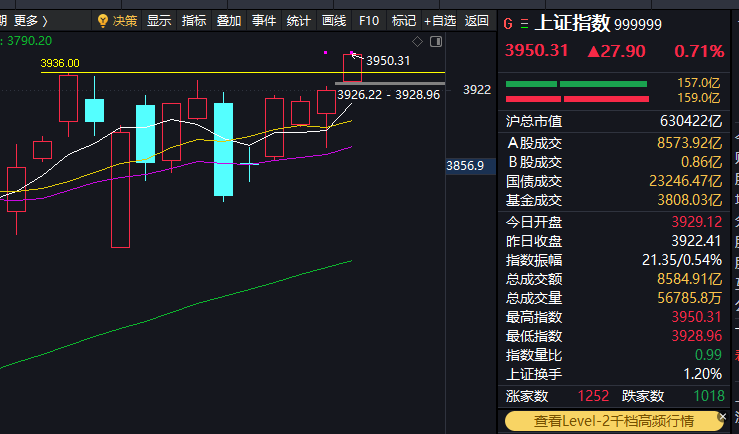The height and width of the screenshot is (434, 739).
Task: Click the 昨日收盘 value 3922.41
Action: pyautogui.click(x=697, y=241)
